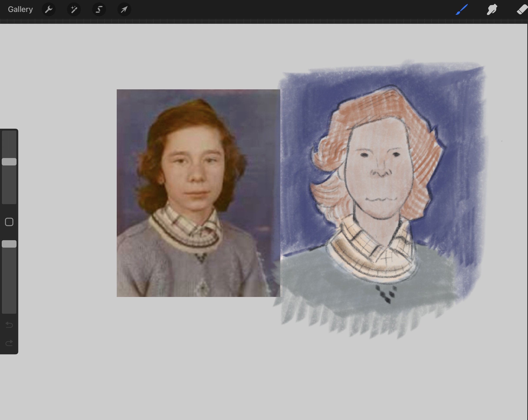This screenshot has width=528, height=420.
Task: Click the Undo arrow in sidebar
Action: click(x=9, y=325)
